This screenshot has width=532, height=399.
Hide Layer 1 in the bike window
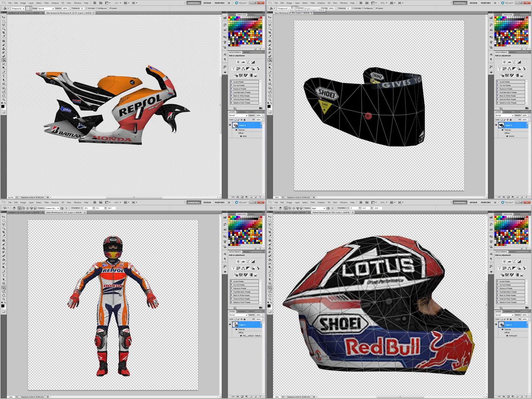click(x=230, y=125)
